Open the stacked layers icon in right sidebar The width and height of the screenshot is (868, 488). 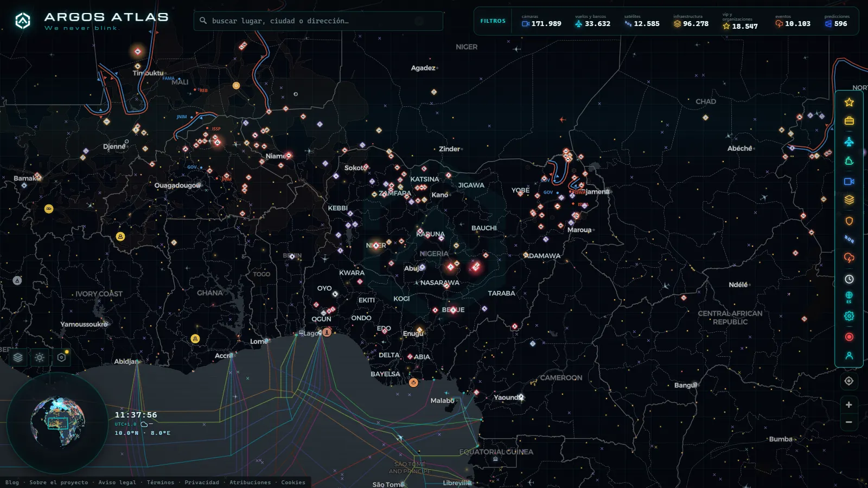849,200
